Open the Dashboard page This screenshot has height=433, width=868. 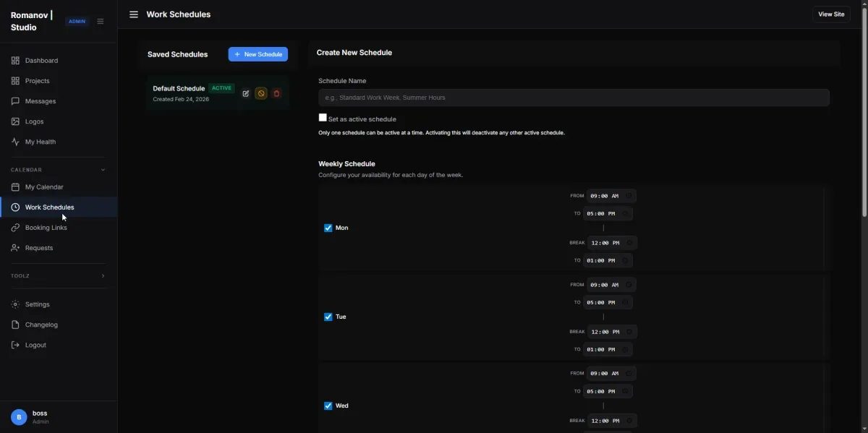[41, 61]
